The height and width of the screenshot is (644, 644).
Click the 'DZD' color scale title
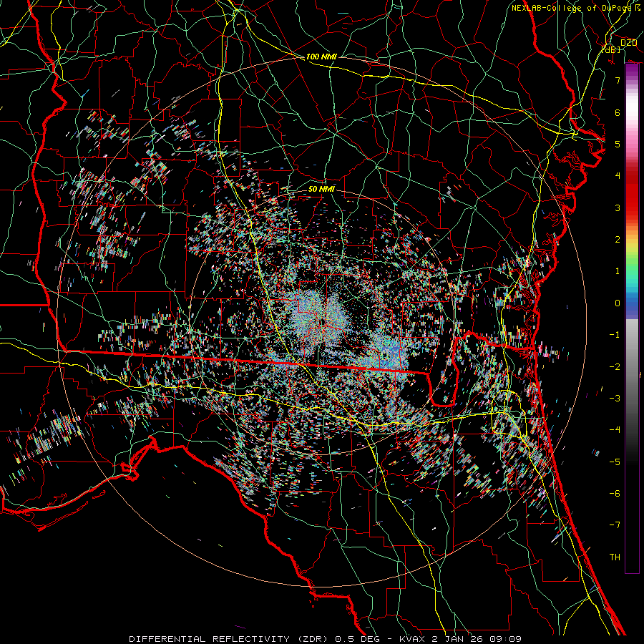point(628,43)
